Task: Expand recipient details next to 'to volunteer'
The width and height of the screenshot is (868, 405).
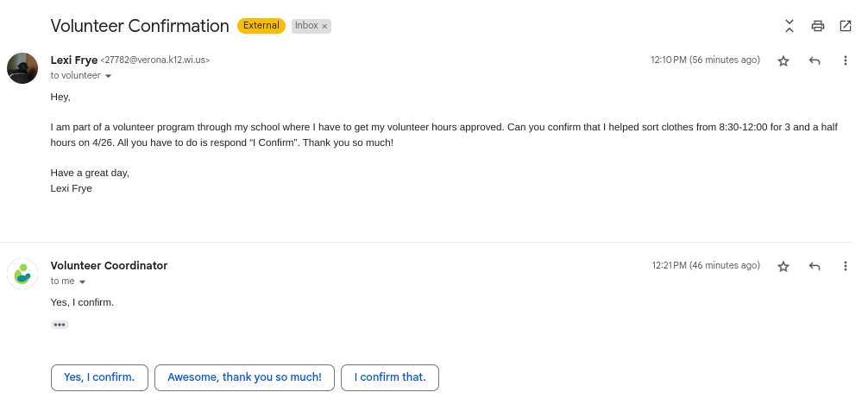Action: coord(109,76)
